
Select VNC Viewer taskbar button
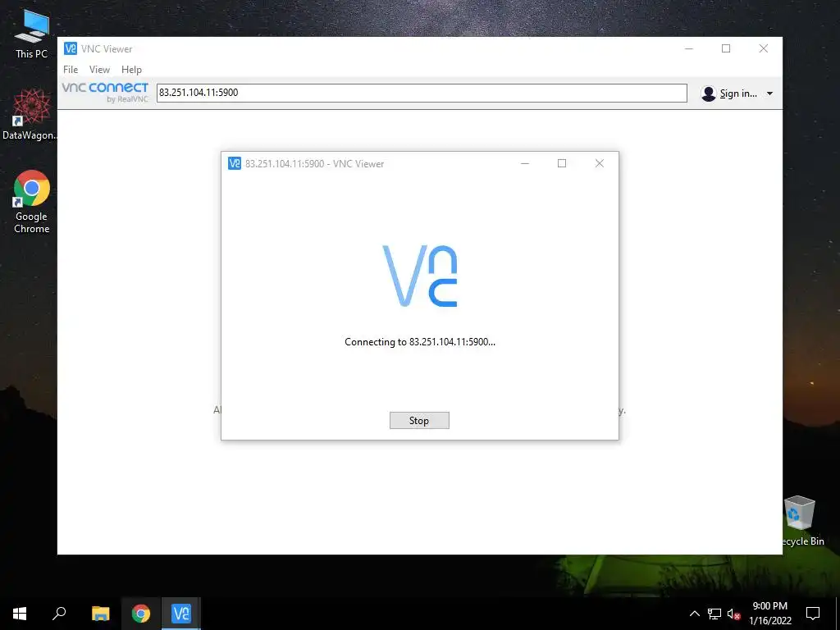[x=181, y=614]
